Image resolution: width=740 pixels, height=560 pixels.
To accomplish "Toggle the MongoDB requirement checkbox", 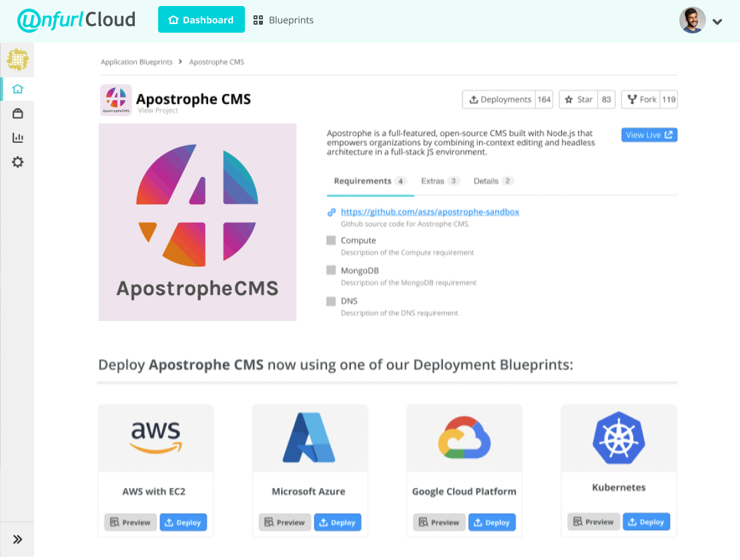I will pyautogui.click(x=332, y=270).
